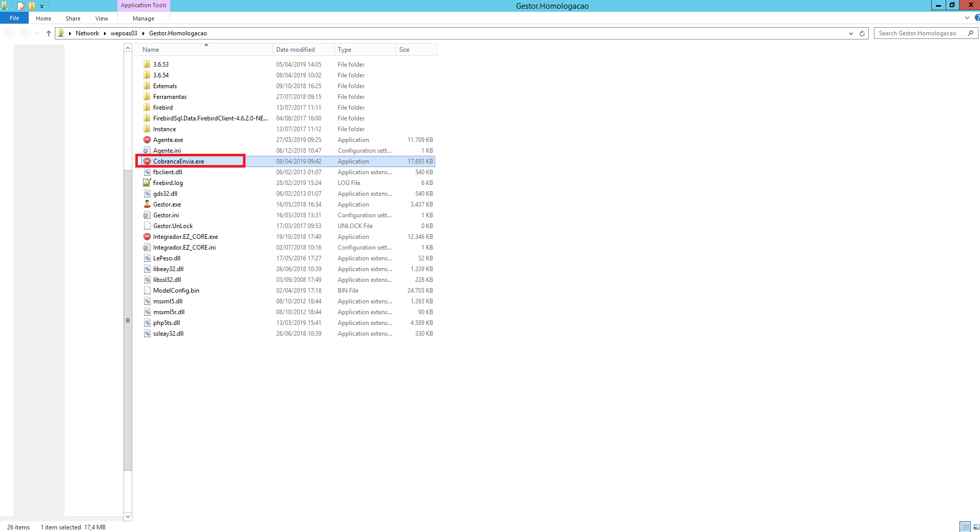Viewport: 980px width, 532px height.
Task: Select the libeay32.dll file icon
Action: 147,269
